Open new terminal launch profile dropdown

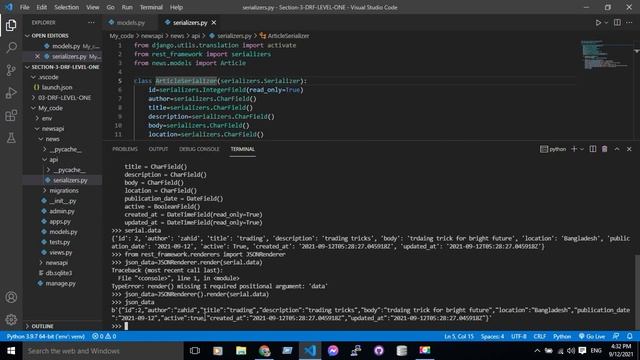point(582,149)
